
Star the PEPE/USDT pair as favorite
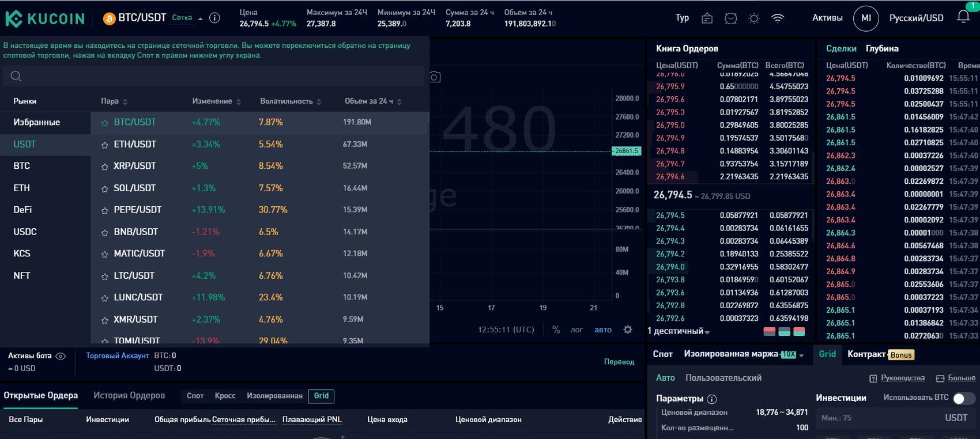click(105, 210)
